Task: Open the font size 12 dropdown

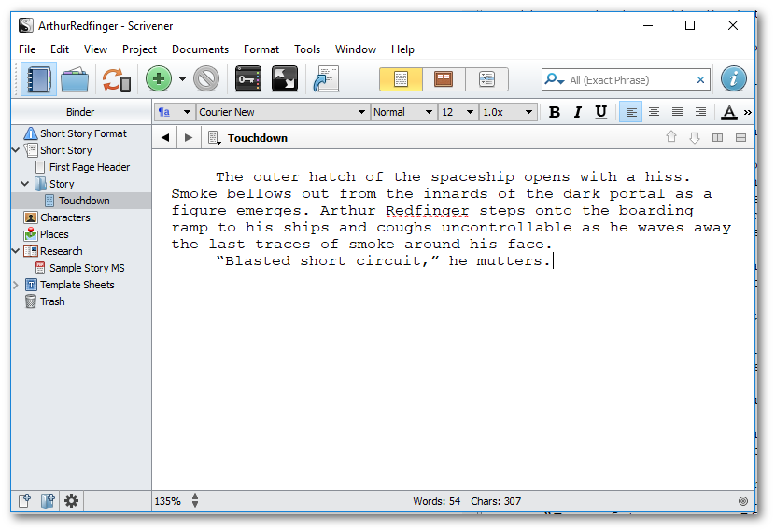Action: click(458, 112)
